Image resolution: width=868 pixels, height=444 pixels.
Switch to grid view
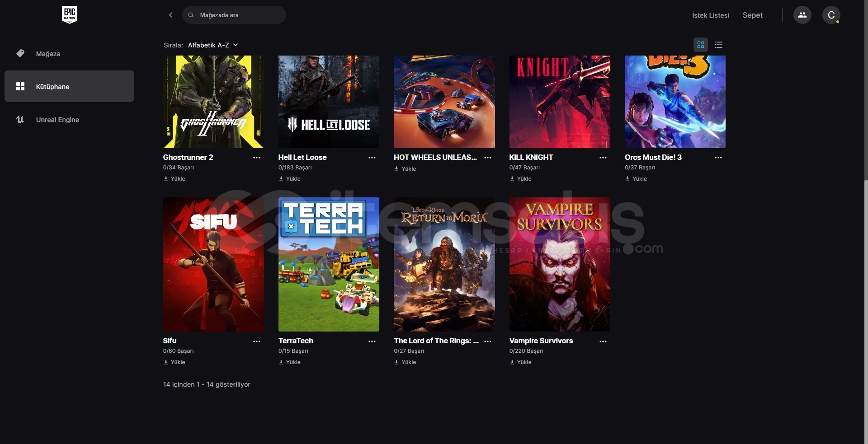coord(700,45)
